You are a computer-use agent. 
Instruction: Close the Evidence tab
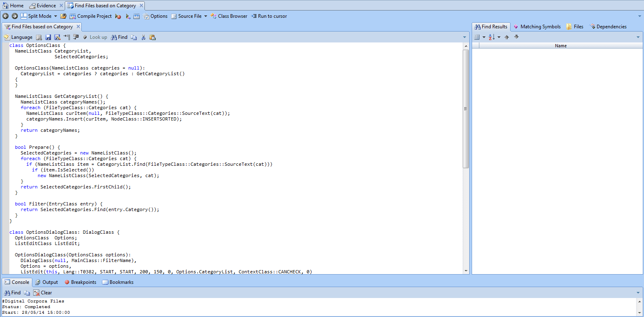(x=61, y=6)
